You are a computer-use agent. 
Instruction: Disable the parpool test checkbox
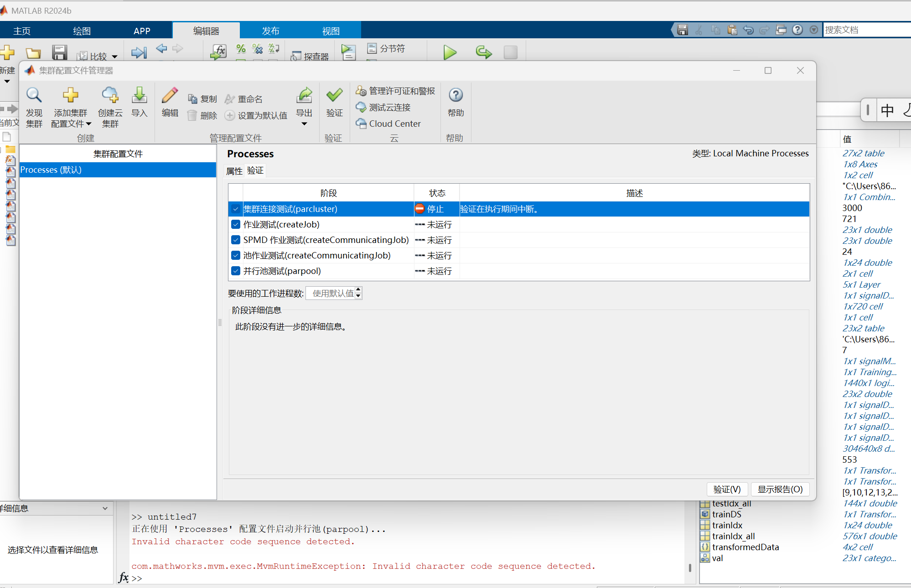tap(236, 271)
